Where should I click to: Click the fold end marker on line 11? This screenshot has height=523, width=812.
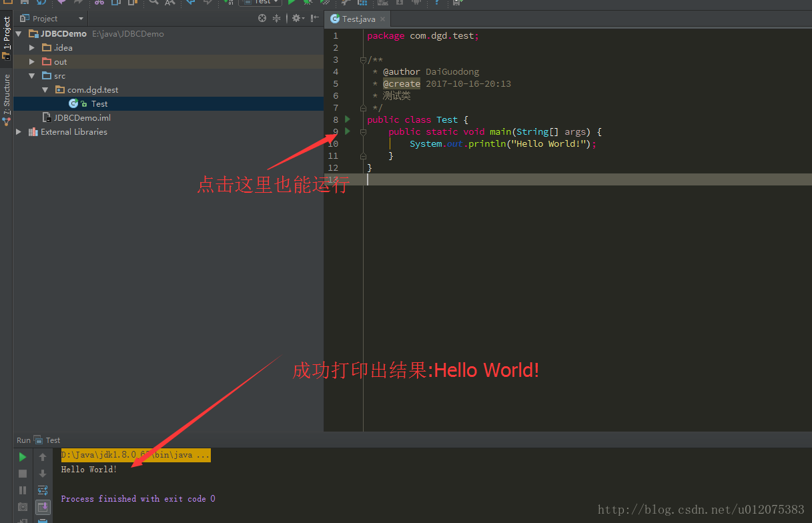[x=364, y=156]
